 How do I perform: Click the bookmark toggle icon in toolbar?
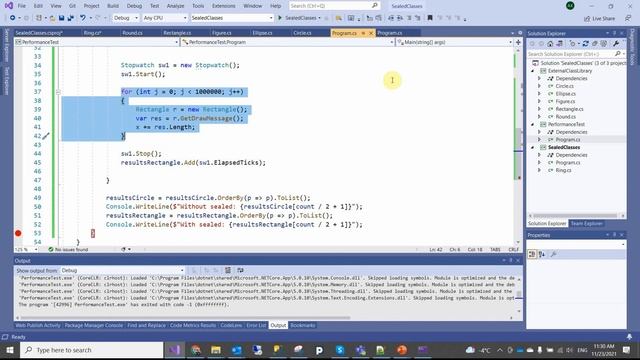(430, 18)
